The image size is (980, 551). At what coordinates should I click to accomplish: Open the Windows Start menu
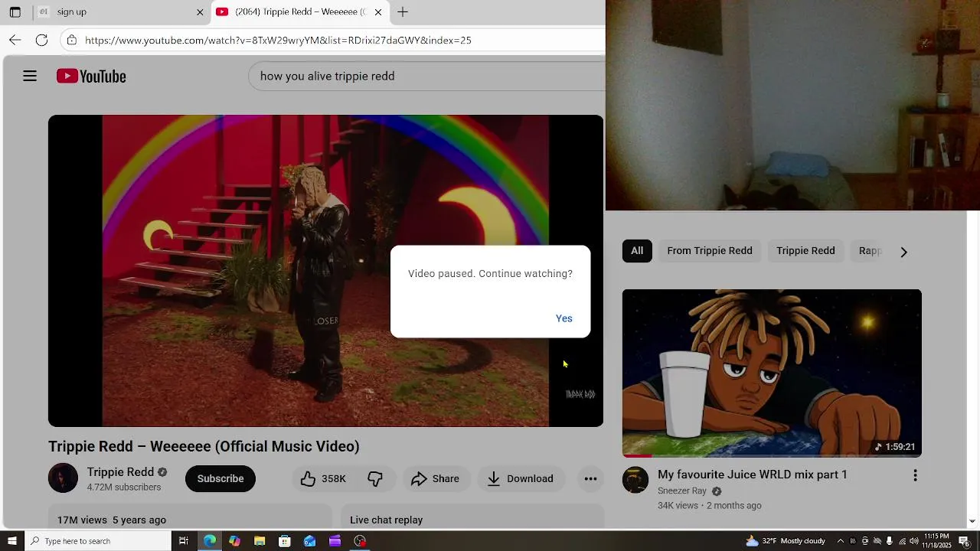tap(11, 541)
